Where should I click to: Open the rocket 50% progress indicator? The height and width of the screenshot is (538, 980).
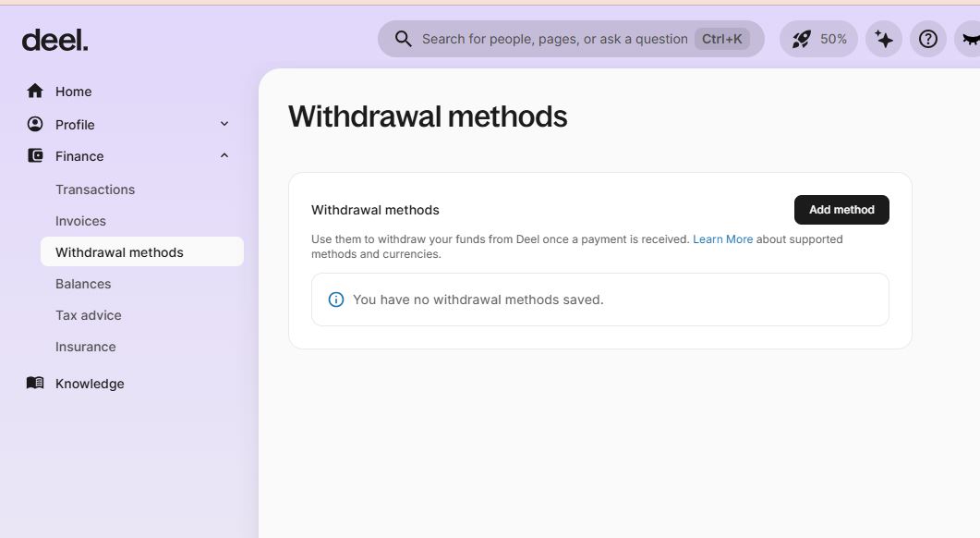pyautogui.click(x=818, y=40)
